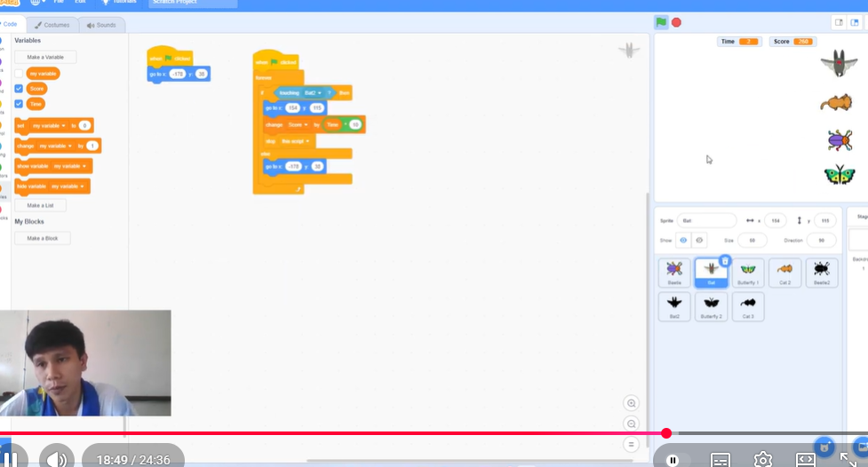
Task: Toggle the autoplay switch in video controls
Action: 677,460
